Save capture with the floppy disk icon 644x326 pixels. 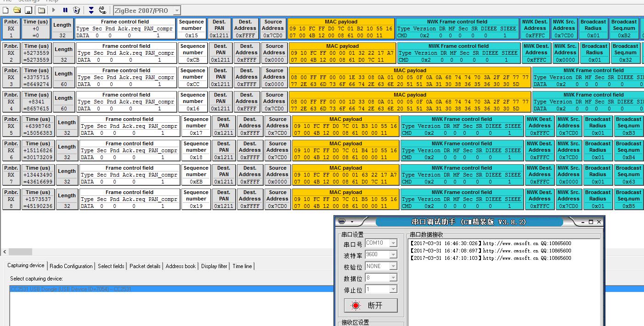(x=28, y=10)
